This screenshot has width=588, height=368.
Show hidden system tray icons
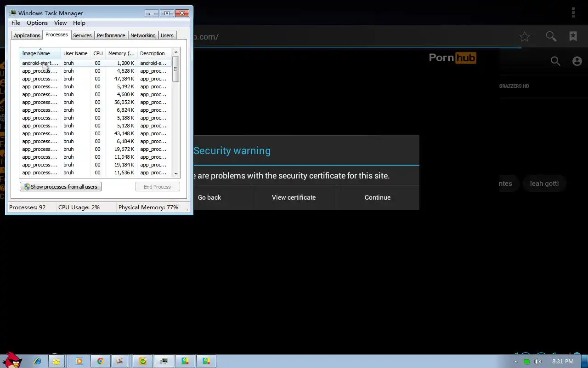pyautogui.click(x=515, y=362)
